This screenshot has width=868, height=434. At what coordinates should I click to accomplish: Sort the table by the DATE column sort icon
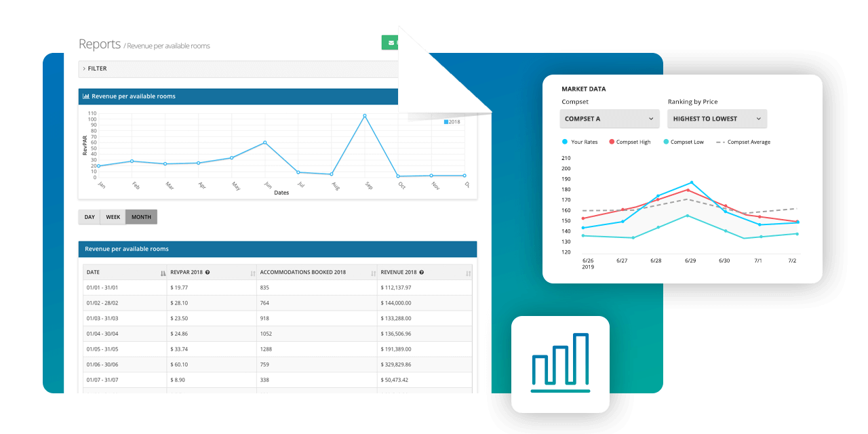click(163, 273)
